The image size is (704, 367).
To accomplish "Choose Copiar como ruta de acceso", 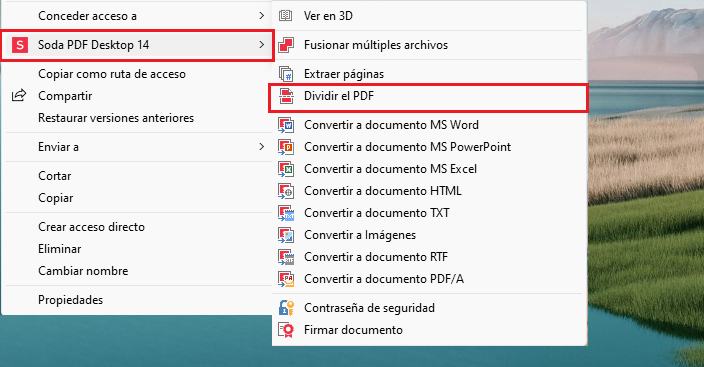I will (x=112, y=74).
